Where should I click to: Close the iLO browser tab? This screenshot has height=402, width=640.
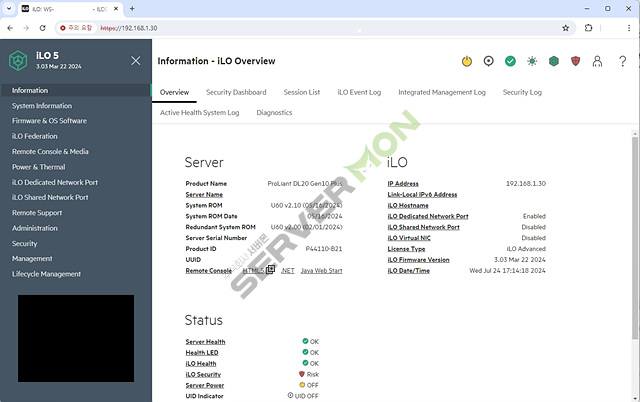point(116,9)
